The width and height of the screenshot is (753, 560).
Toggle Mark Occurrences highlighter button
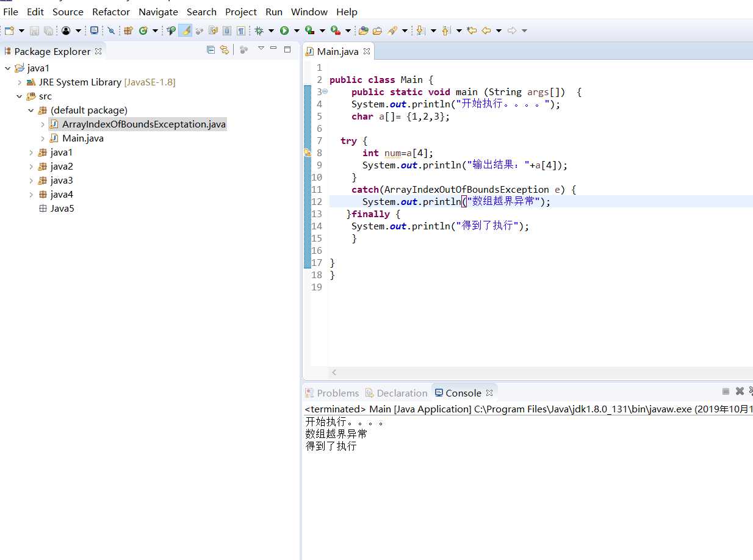pos(185,31)
